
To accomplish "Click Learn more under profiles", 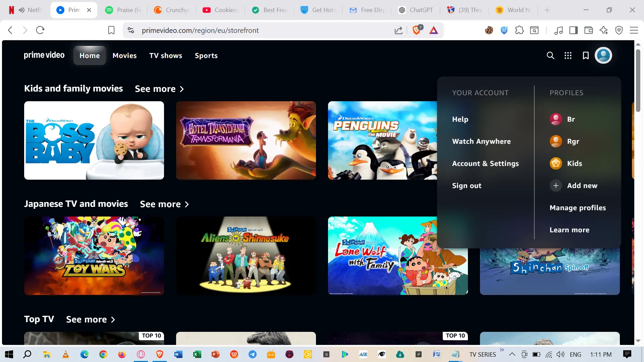I will (x=569, y=230).
